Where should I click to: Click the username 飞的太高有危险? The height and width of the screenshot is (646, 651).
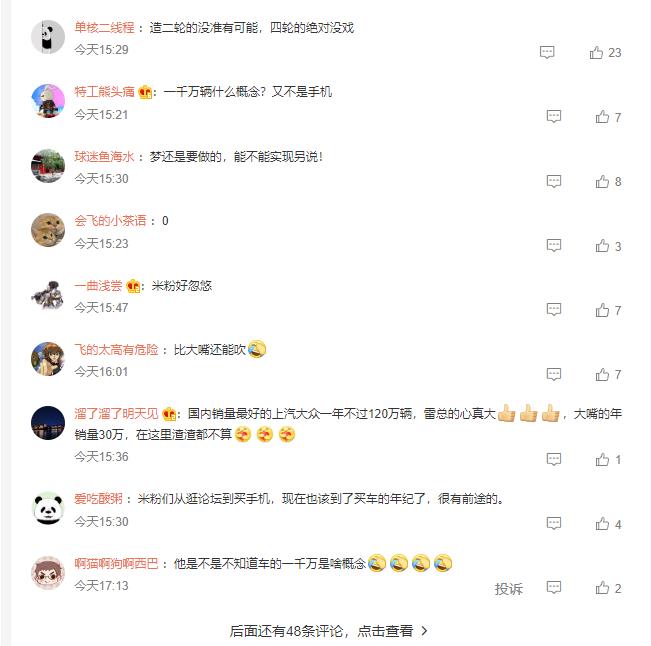(x=116, y=350)
